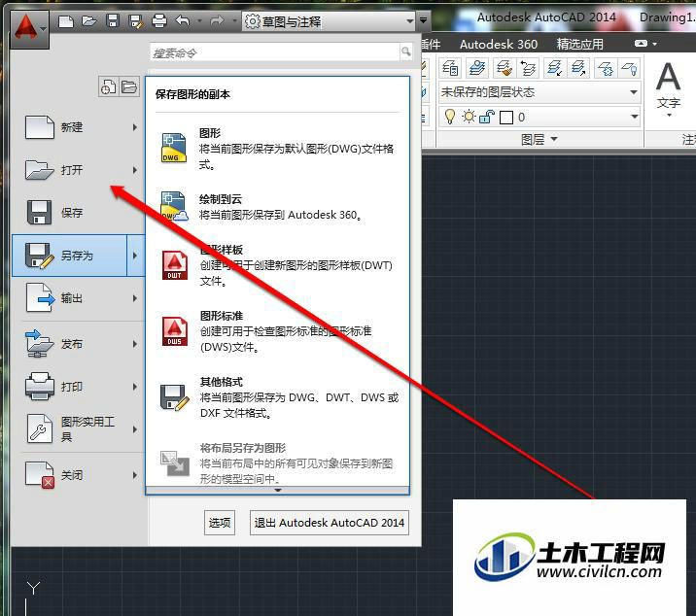Toggle layer 0 freeze sun icon

tap(469, 117)
